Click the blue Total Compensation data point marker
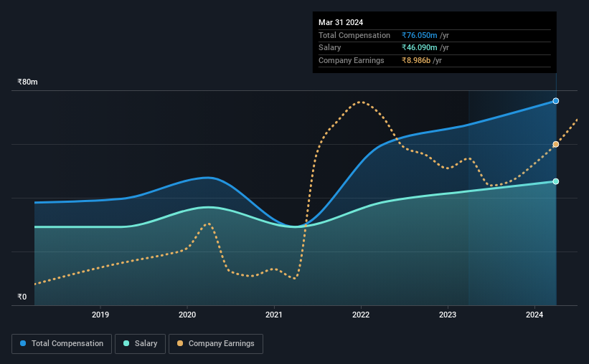Image resolution: width=589 pixels, height=364 pixels. click(555, 101)
